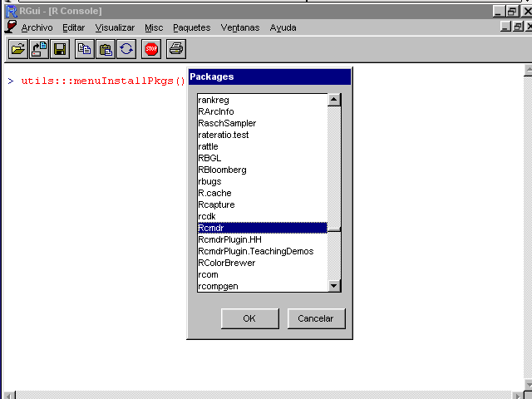Click the copy toolbar icon
This screenshot has width=532, height=399.
(x=84, y=49)
